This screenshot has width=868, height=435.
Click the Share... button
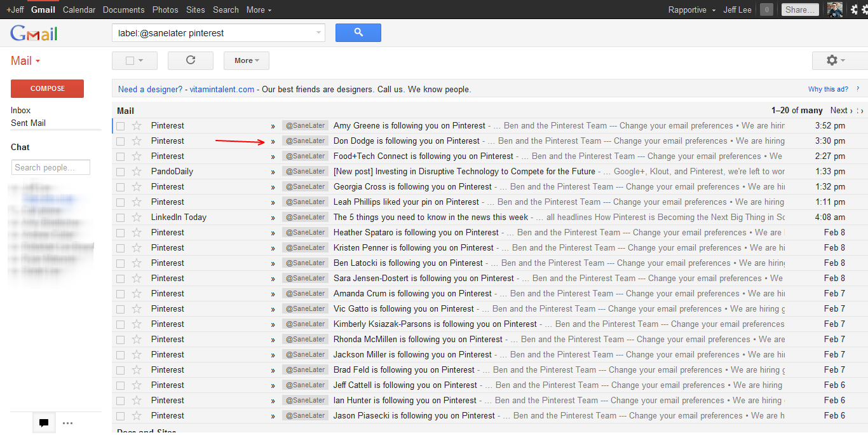[x=800, y=10]
